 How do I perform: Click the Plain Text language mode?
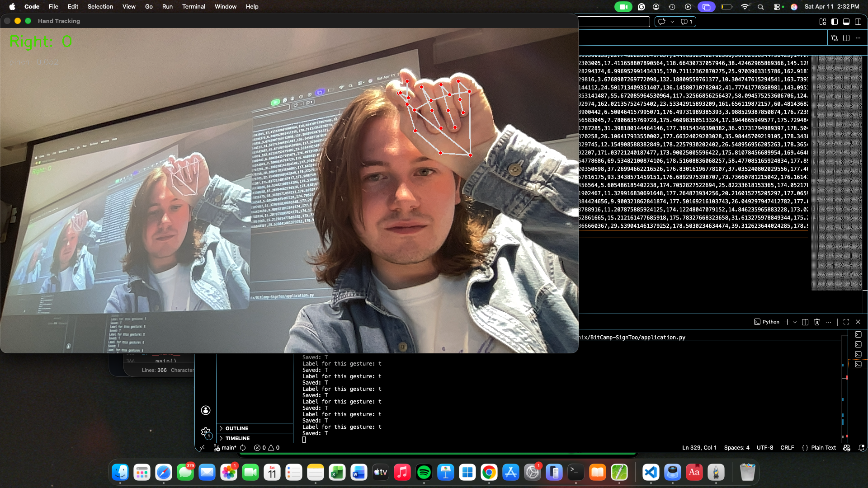pos(823,448)
